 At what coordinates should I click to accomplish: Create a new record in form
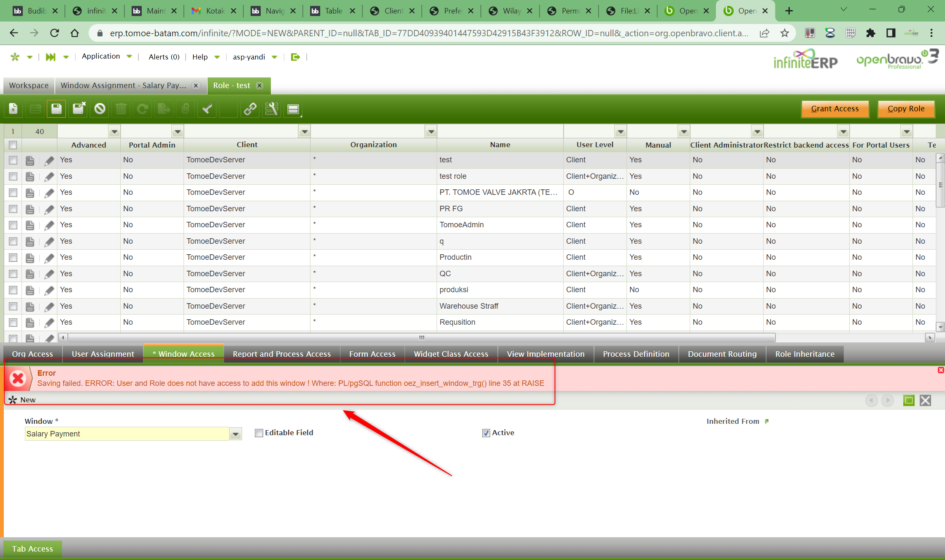pos(13,109)
